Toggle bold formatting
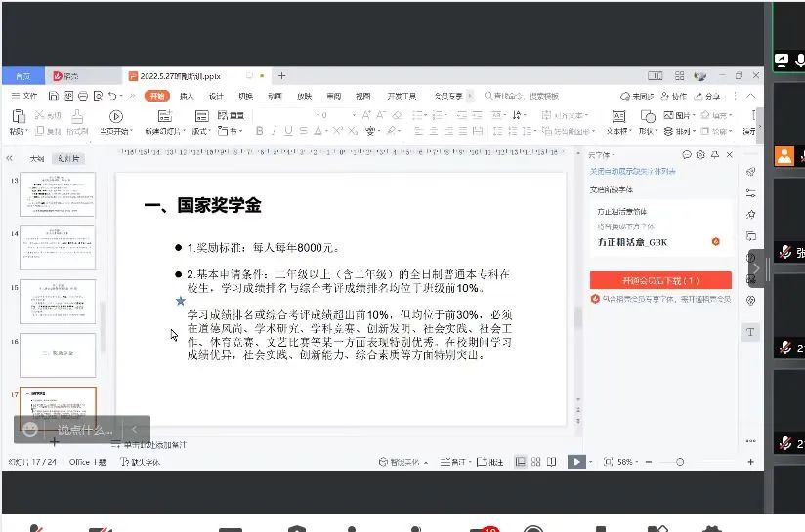 [260, 131]
